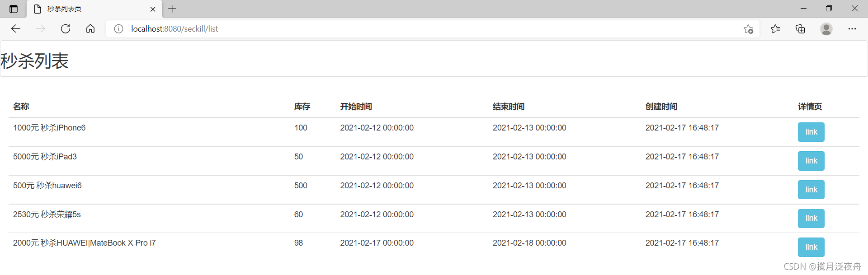Select 2000元 秒杀HUAWEI|MateBook X Pro i7

pos(84,243)
